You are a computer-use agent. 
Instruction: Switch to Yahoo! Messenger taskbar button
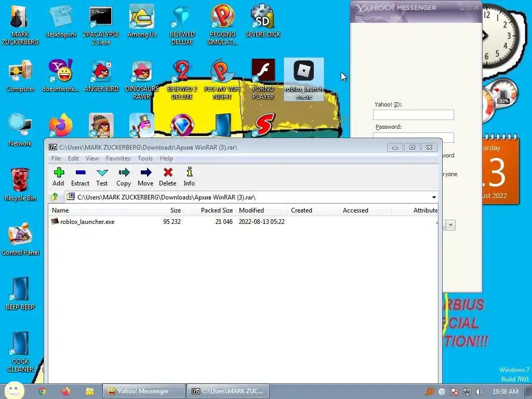coord(144,391)
